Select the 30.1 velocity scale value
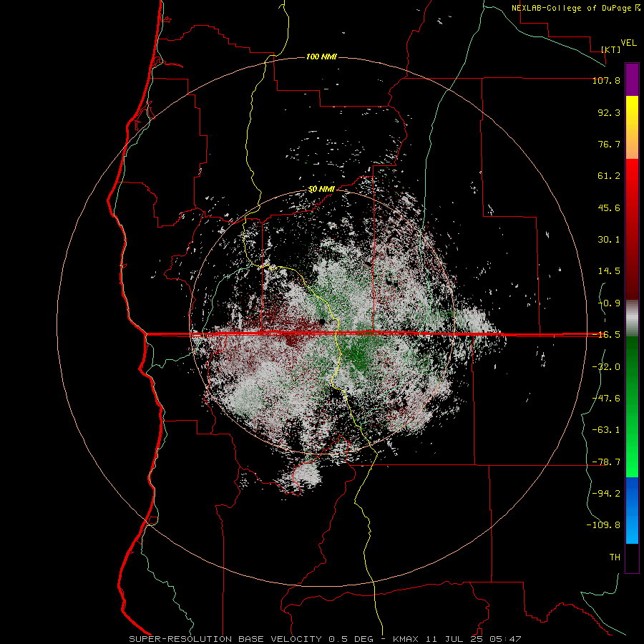 pyautogui.click(x=609, y=240)
